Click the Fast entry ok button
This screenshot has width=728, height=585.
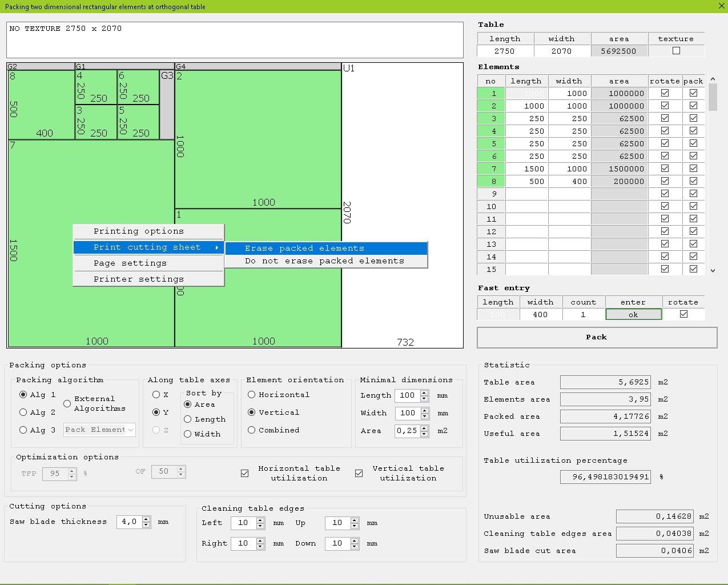[633, 314]
